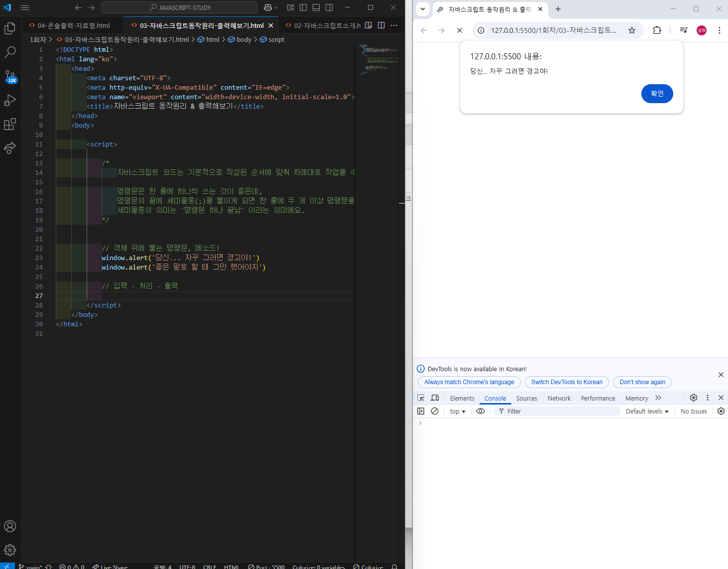Open Chrome tab search dropdown arrow
Image resolution: width=728 pixels, height=569 pixels.
pos(423,9)
